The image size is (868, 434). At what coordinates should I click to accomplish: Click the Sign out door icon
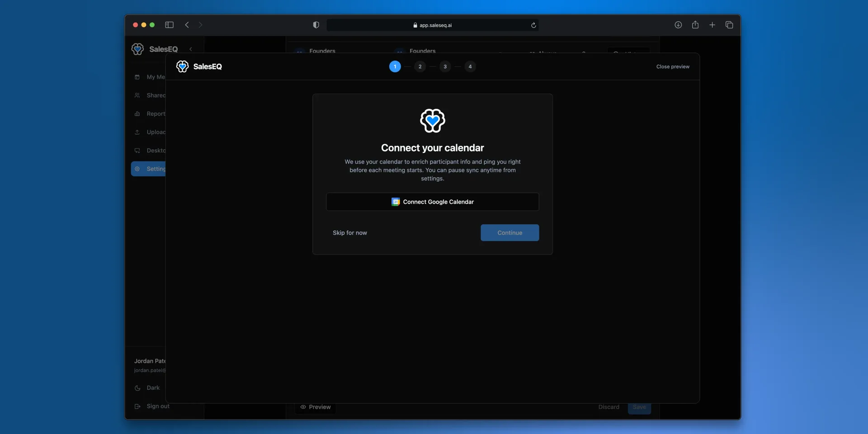coord(137,406)
